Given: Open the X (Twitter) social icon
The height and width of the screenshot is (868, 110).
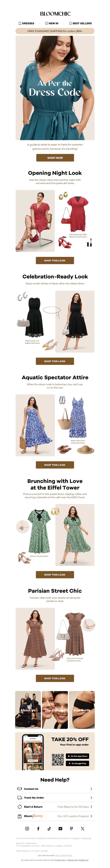Looking at the screenshot, I should point(83,829).
